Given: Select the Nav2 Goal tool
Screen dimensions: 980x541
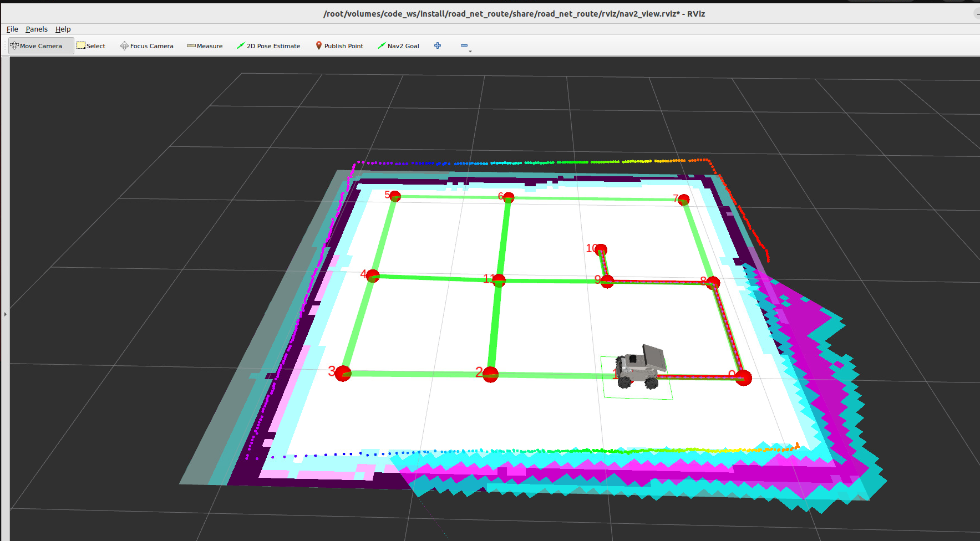Looking at the screenshot, I should 398,46.
